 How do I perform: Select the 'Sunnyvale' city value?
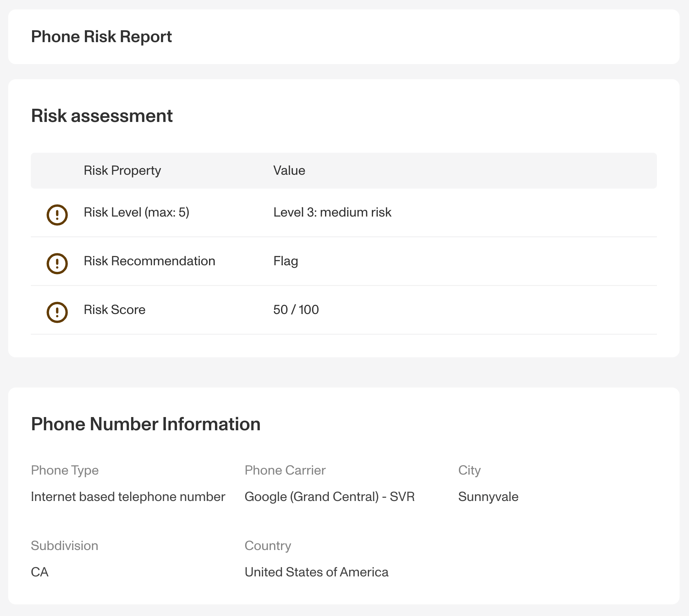click(488, 497)
